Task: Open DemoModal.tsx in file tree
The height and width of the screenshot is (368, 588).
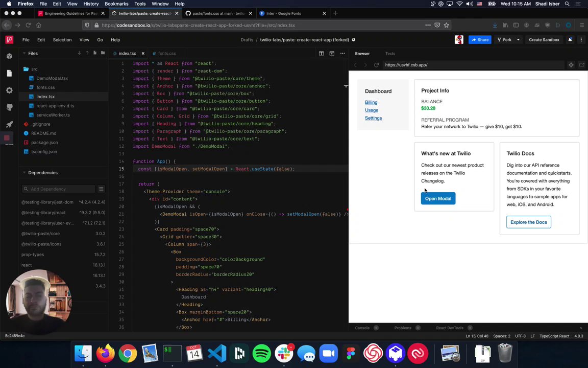Action: pos(52,78)
